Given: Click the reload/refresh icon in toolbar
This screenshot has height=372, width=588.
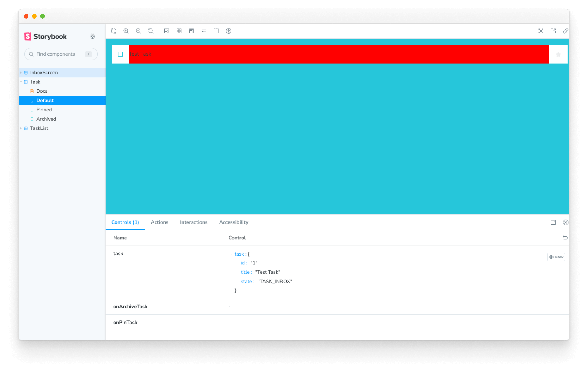Looking at the screenshot, I should coord(114,31).
